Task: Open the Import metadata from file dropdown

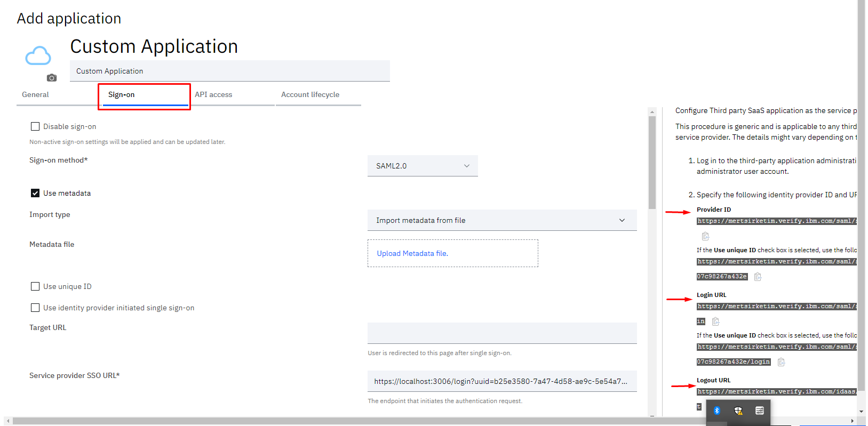Action: tap(502, 220)
